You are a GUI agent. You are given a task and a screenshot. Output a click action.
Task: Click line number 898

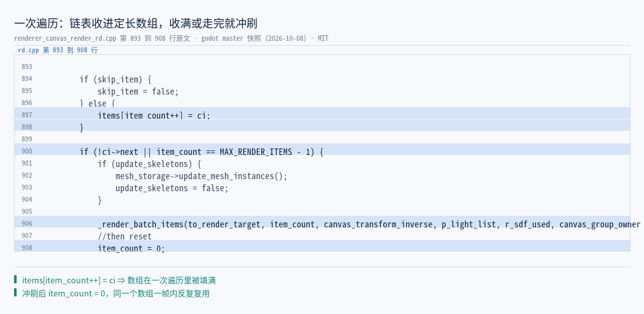coord(27,127)
